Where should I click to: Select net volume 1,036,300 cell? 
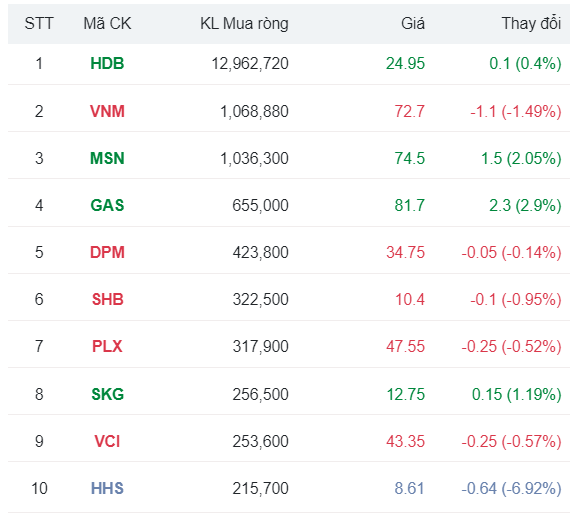254,158
